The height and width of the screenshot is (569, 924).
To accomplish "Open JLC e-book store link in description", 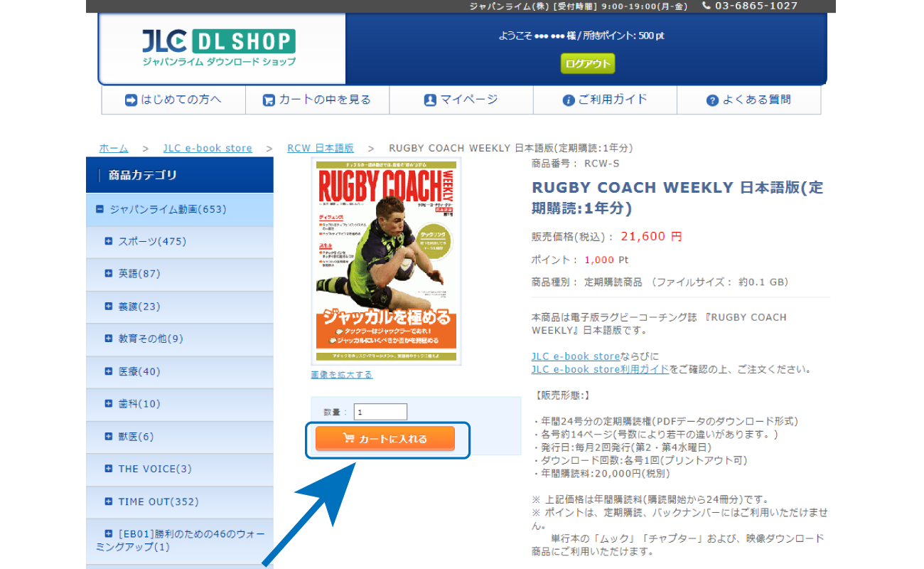I will tap(576, 356).
